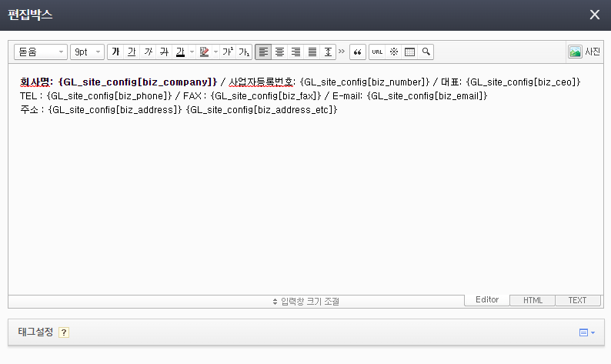This screenshot has height=364, width=611.
Task: Click the 태그설정 help question mark
Action: [x=64, y=332]
